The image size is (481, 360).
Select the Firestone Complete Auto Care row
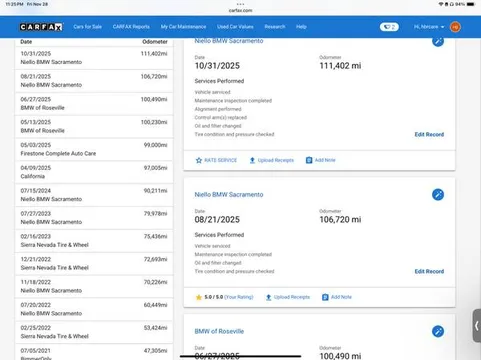coord(94,149)
